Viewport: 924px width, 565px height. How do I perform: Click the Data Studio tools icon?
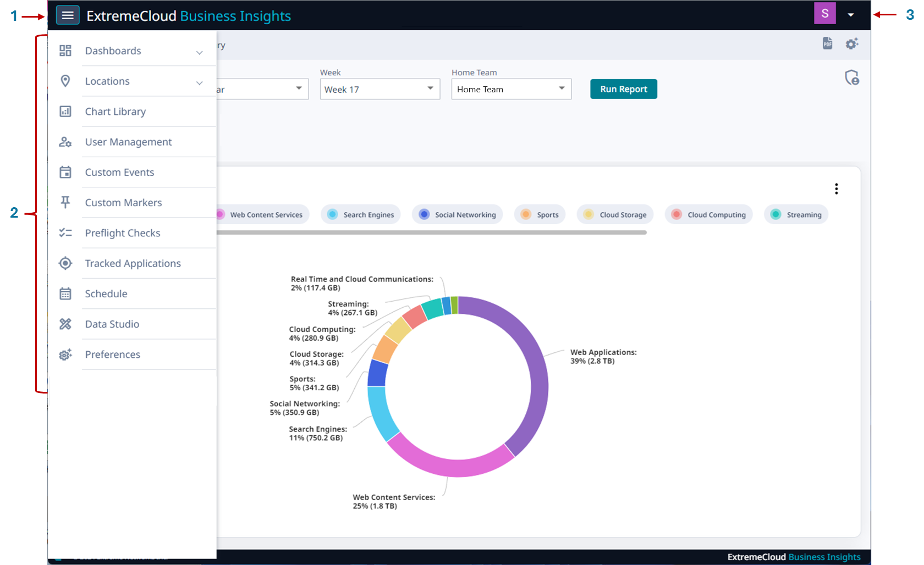[65, 324]
